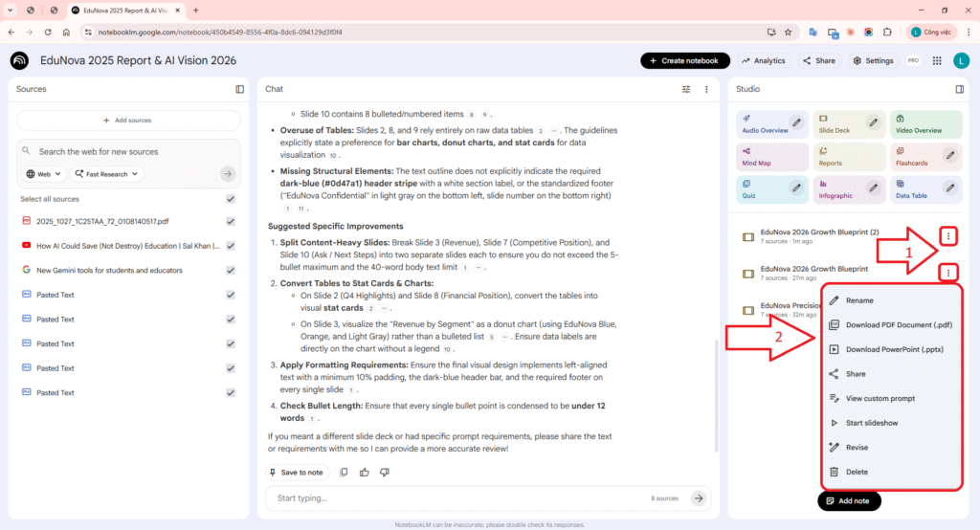980x530 pixels.
Task: Open Fast Research mode dropdown
Action: 106,174
